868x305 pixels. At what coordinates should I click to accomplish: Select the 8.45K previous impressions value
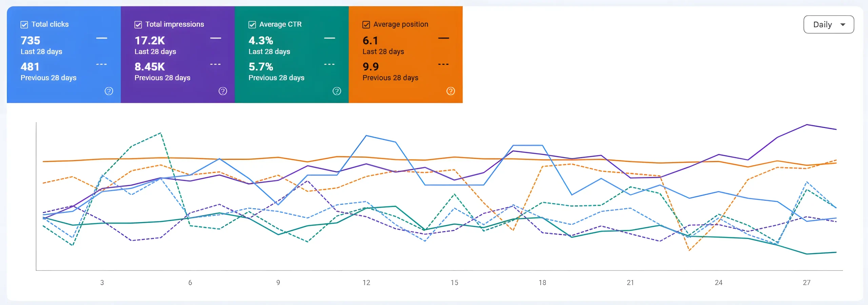coord(150,67)
